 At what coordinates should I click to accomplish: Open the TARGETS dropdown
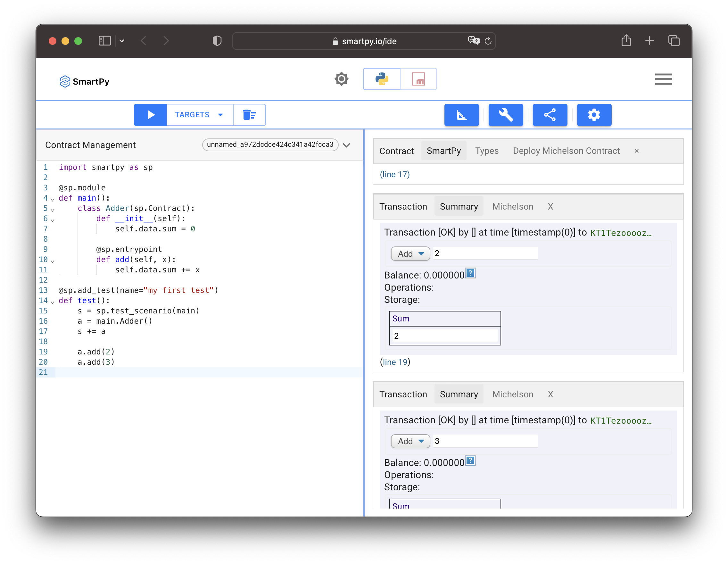(200, 115)
